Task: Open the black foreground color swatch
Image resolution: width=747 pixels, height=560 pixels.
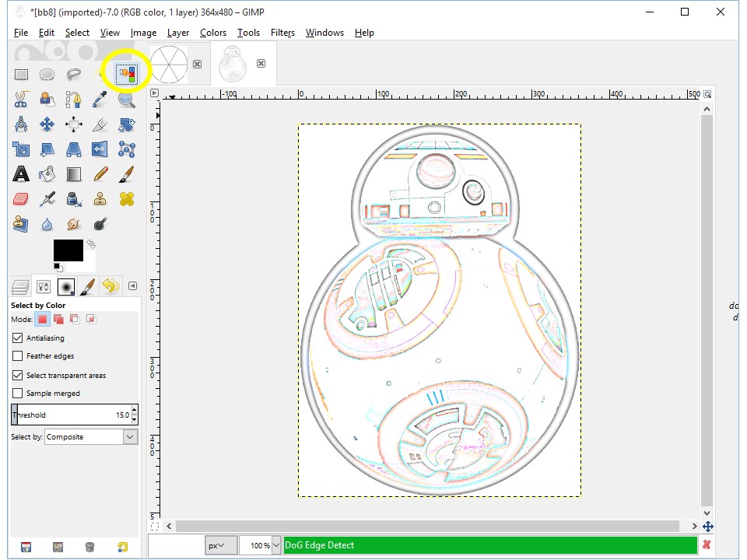Action: (68, 250)
